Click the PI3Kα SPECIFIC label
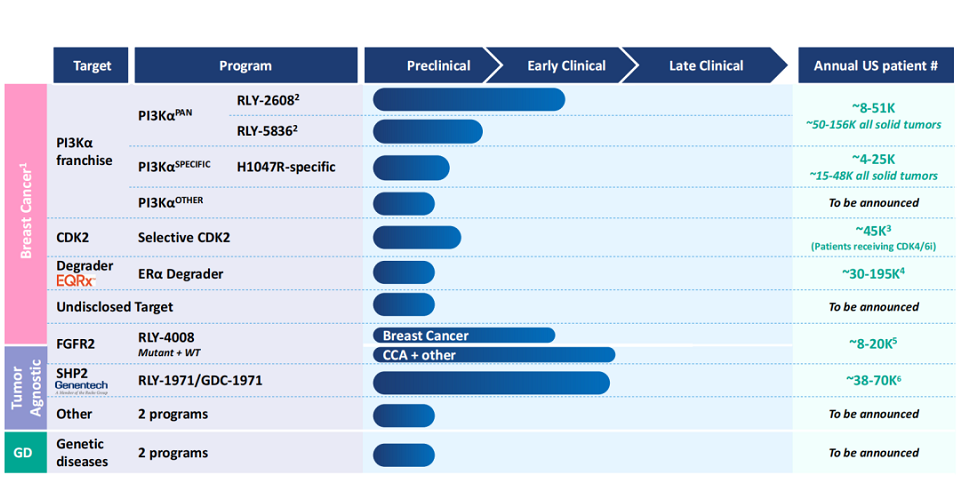Screen dimensions: 961x499 coord(174,166)
